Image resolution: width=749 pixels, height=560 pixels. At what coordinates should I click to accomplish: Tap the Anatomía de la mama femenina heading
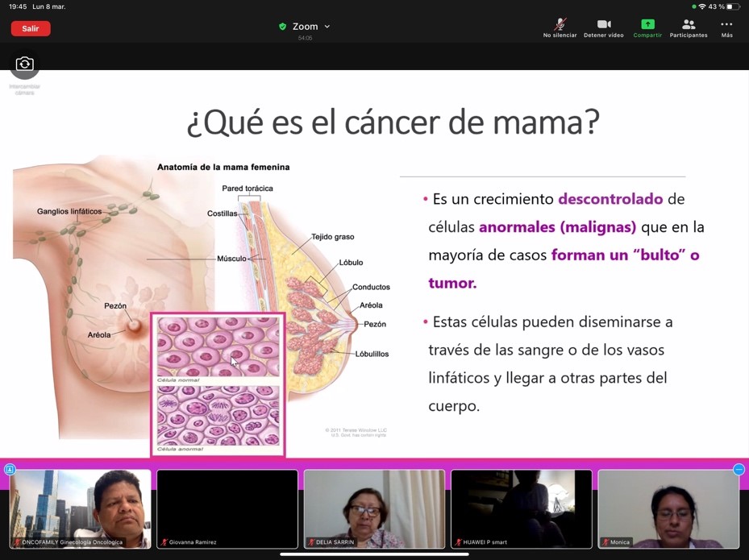pyautogui.click(x=223, y=167)
